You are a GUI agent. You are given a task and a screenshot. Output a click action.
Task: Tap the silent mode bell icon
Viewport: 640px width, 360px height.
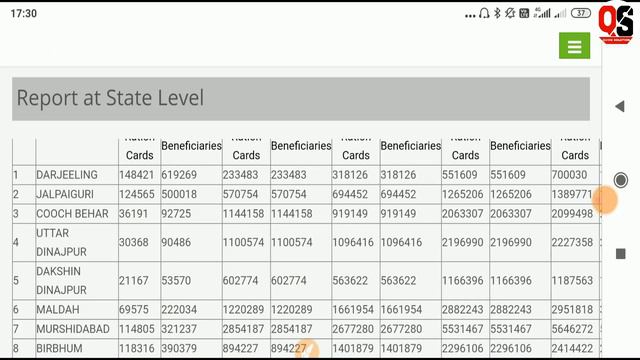pos(510,13)
